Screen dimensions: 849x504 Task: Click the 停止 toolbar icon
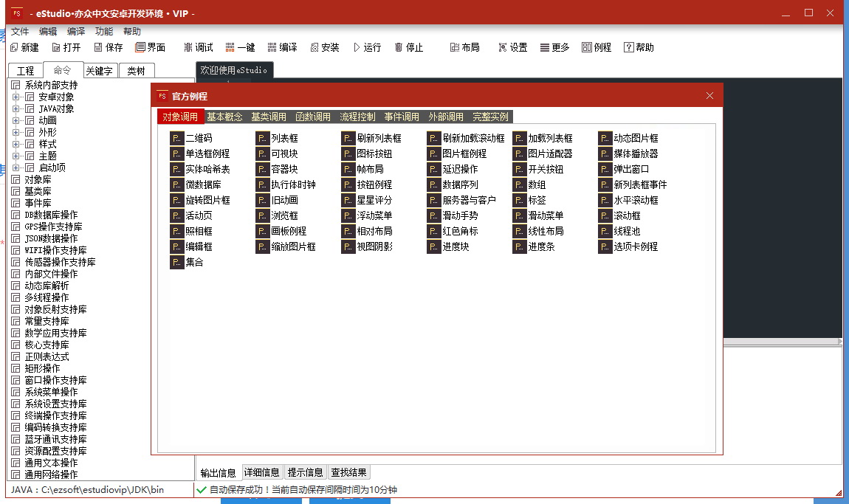[x=399, y=48]
